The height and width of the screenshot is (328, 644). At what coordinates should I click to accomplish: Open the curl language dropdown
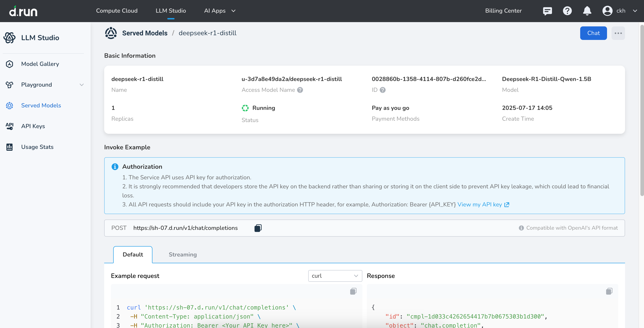pyautogui.click(x=335, y=276)
